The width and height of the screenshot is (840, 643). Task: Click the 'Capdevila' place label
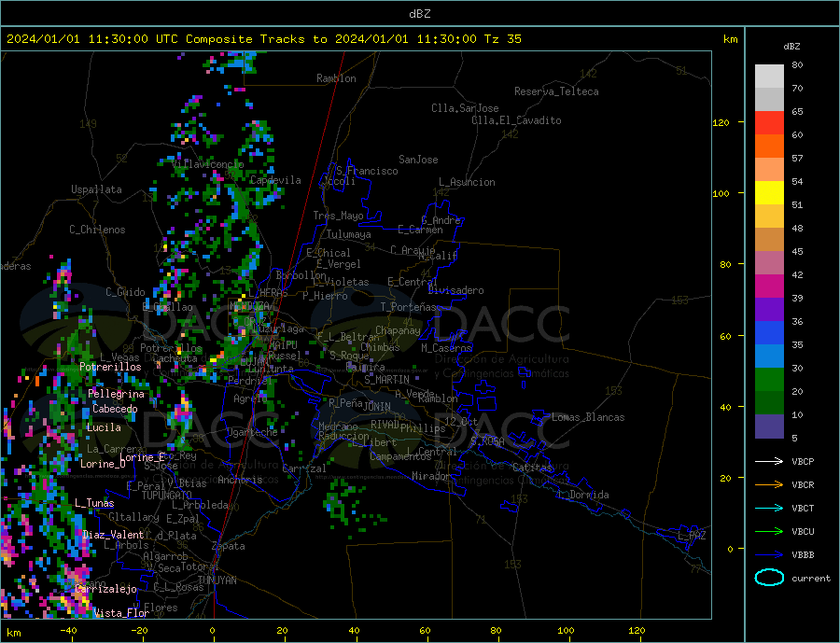(x=275, y=180)
